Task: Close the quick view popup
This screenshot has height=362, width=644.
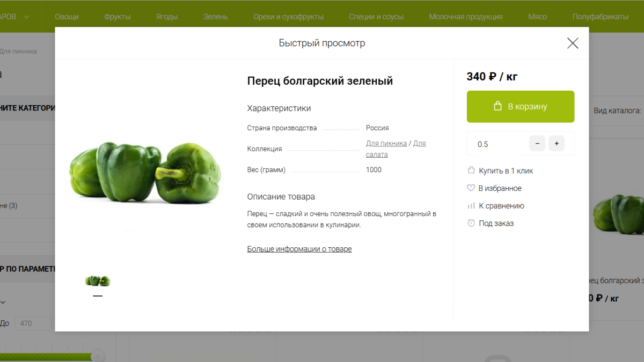Action: point(573,43)
